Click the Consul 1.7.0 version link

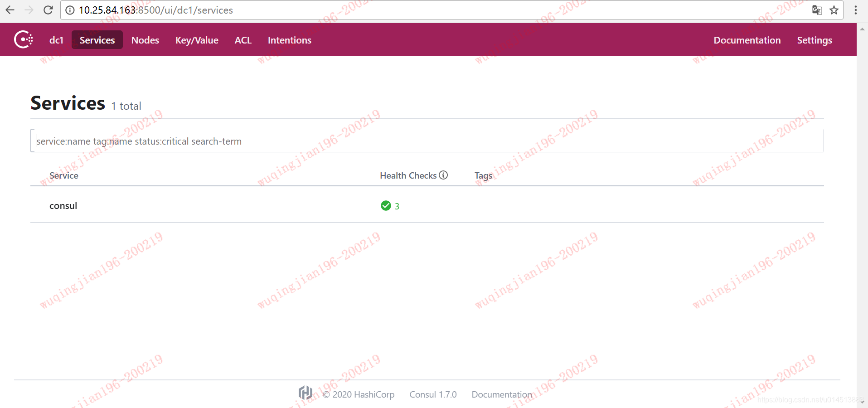pyautogui.click(x=433, y=394)
